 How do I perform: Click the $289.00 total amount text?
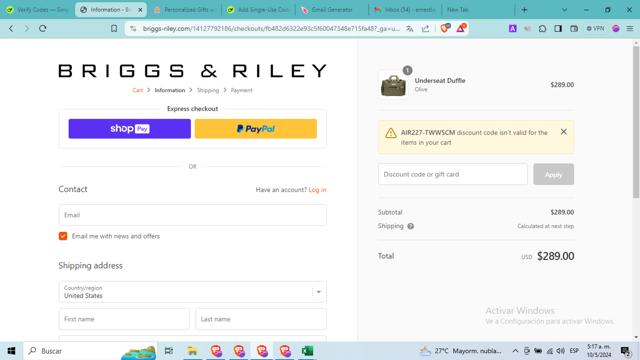click(556, 256)
